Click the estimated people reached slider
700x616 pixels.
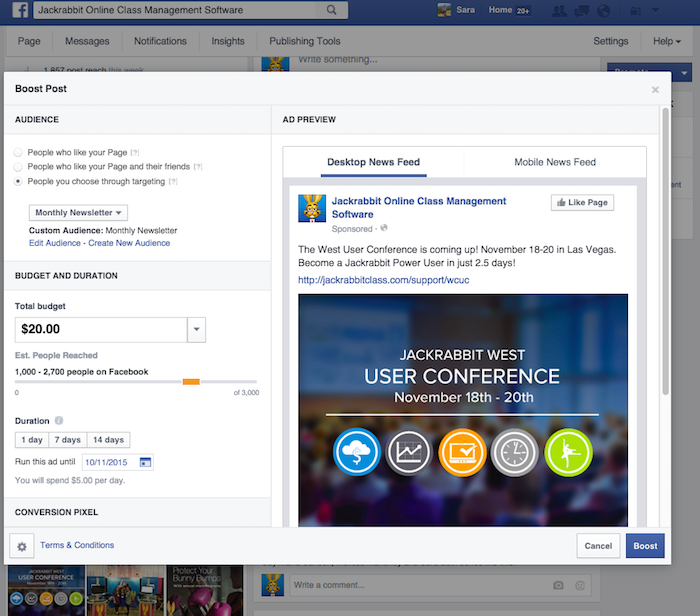[x=191, y=381]
